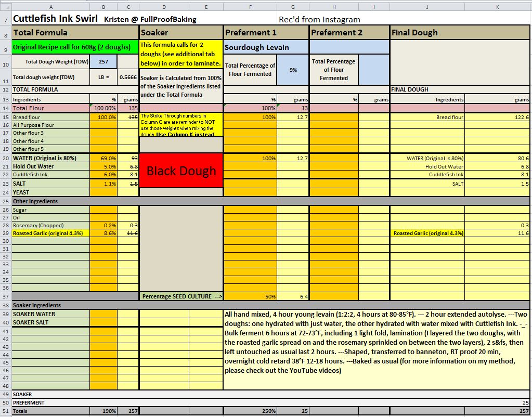The width and height of the screenshot is (532, 417).
Task: Select Roasted Garlic percentage 8.6%
Action: click(103, 233)
